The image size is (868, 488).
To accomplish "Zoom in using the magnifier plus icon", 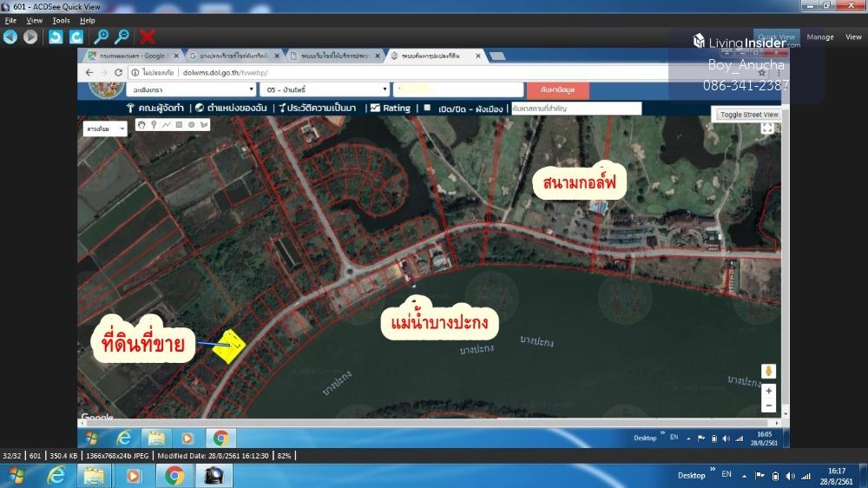I will 102,36.
